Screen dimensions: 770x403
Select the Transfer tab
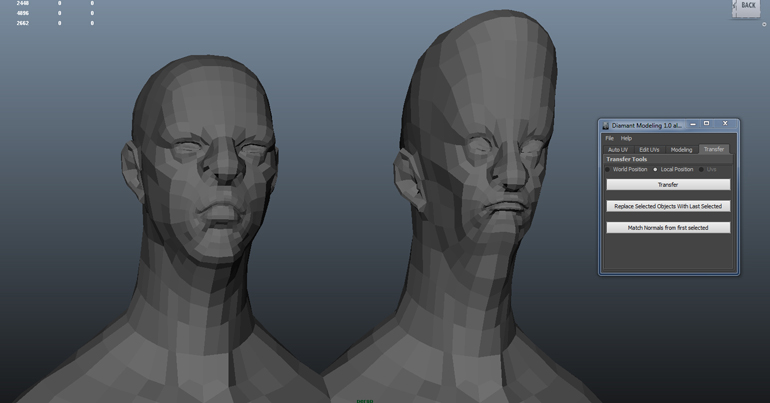714,150
